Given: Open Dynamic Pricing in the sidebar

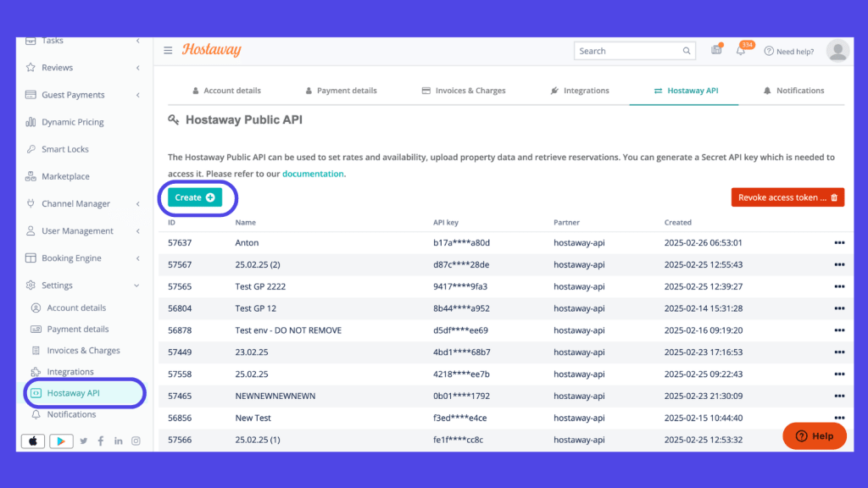Looking at the screenshot, I should point(73,122).
